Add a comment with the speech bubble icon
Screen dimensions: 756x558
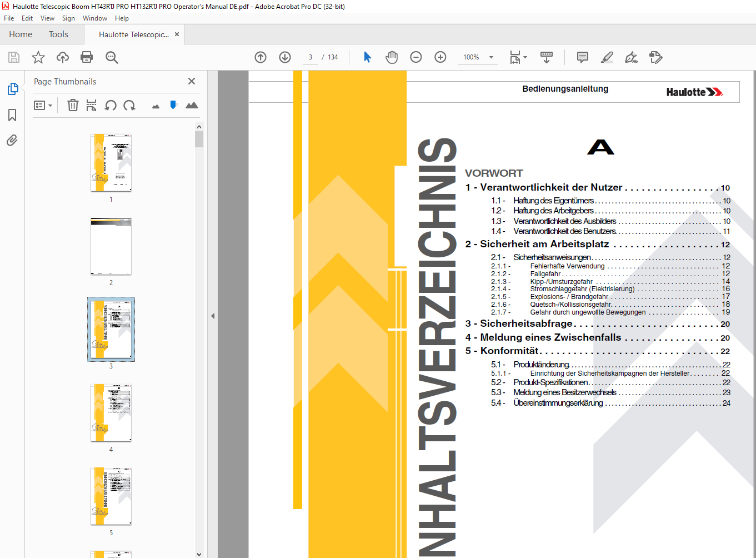pos(583,57)
